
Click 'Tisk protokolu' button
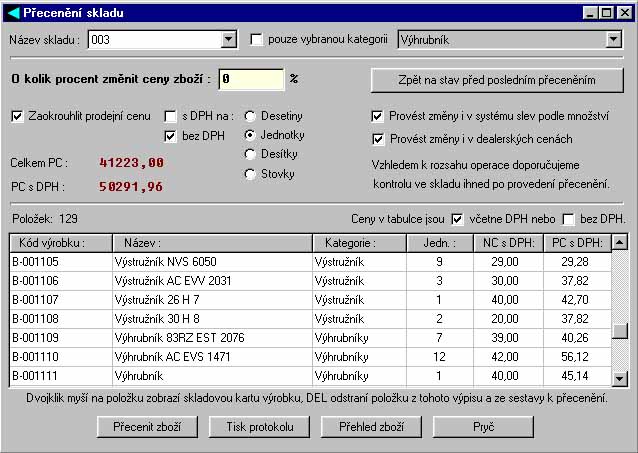click(260, 427)
